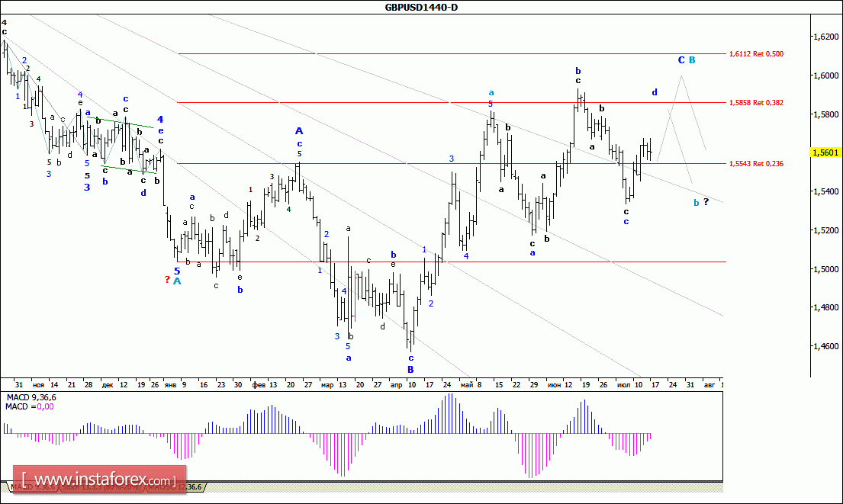This screenshot has height=504, width=843.
Task: Click the 'апр' month label on the time axis
Action: [x=396, y=385]
